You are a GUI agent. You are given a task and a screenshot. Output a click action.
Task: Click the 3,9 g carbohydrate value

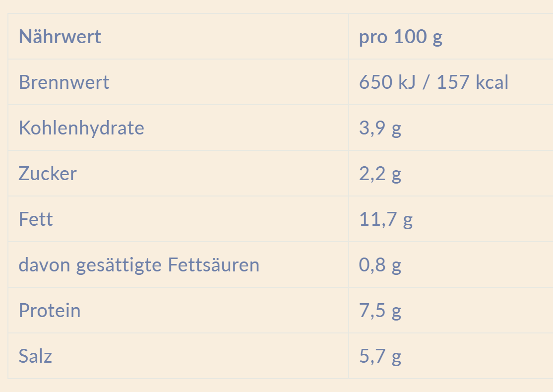(380, 128)
